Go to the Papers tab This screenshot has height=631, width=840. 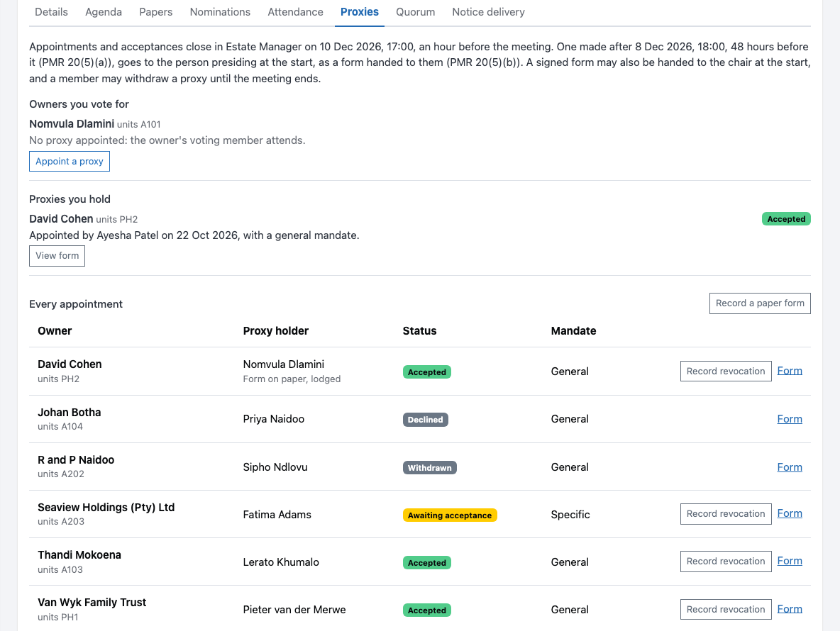coord(156,12)
